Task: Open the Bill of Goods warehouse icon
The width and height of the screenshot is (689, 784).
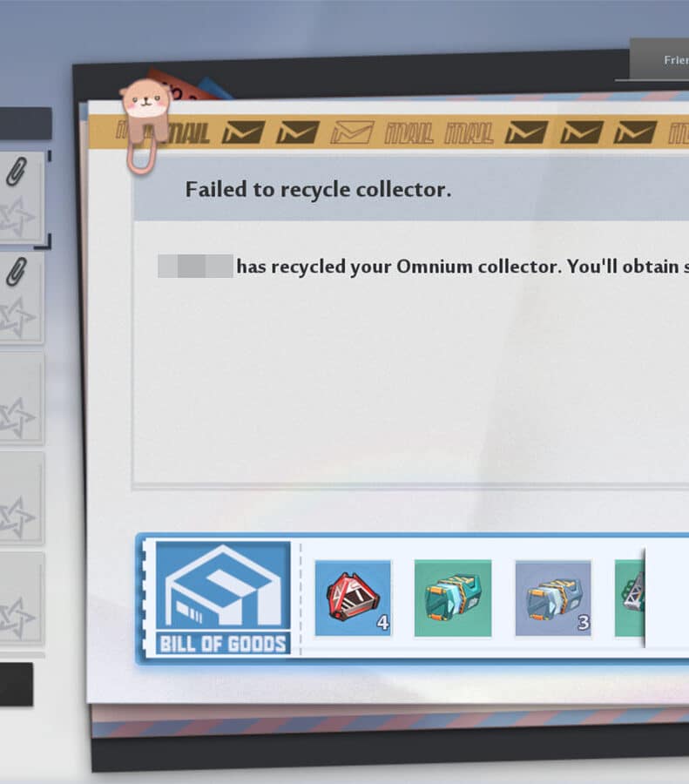Action: click(223, 598)
